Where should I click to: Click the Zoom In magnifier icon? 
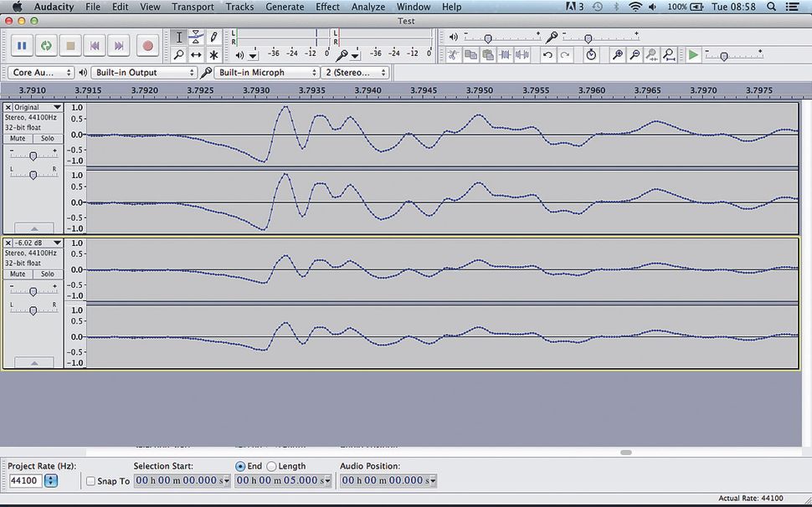click(618, 54)
